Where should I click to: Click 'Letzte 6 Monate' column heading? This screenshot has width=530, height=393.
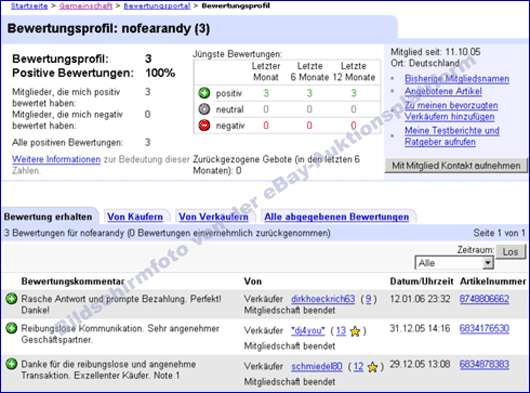click(x=310, y=71)
